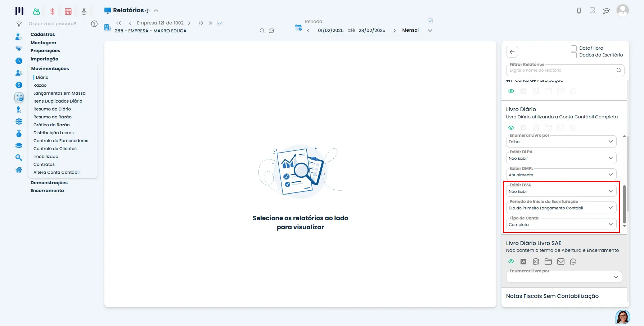This screenshot has width=644, height=326.
Task: Open the Exibir DVA dropdown
Action: [561, 191]
